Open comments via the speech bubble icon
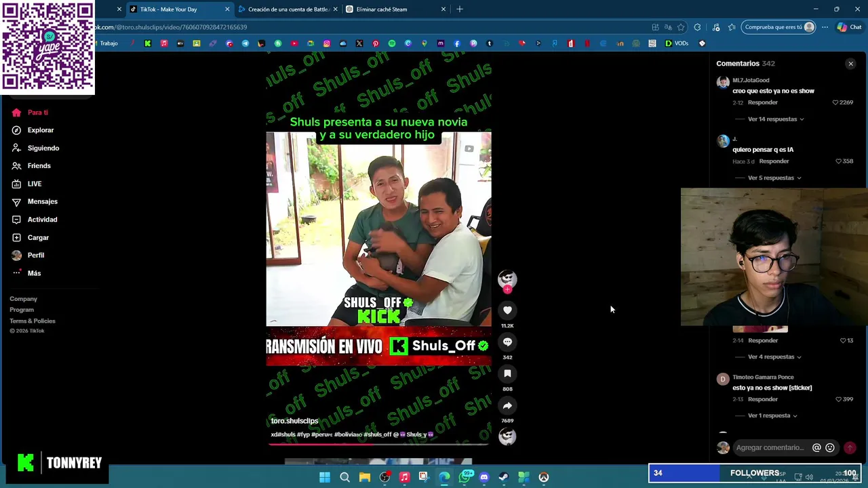The height and width of the screenshot is (488, 868). tap(507, 342)
